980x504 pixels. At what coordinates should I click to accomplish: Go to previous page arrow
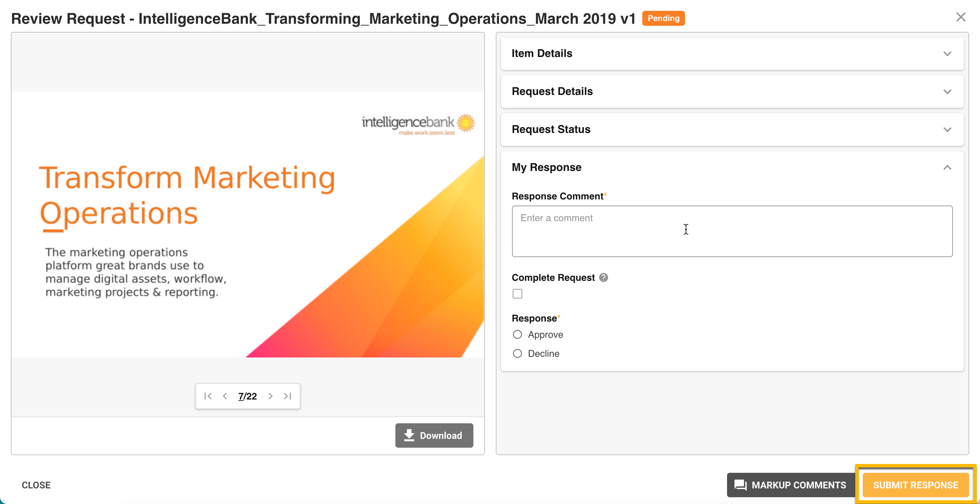click(x=225, y=396)
